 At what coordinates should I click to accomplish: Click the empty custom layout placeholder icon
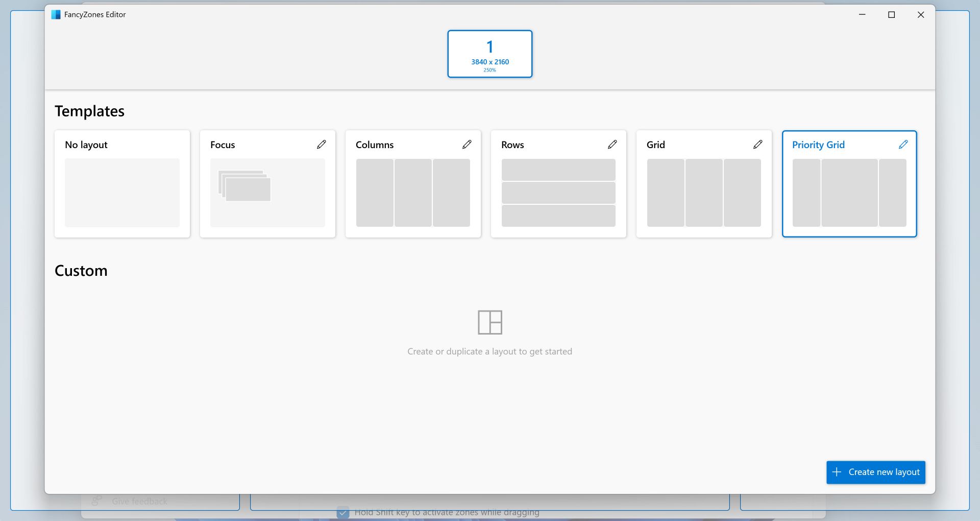point(489,322)
